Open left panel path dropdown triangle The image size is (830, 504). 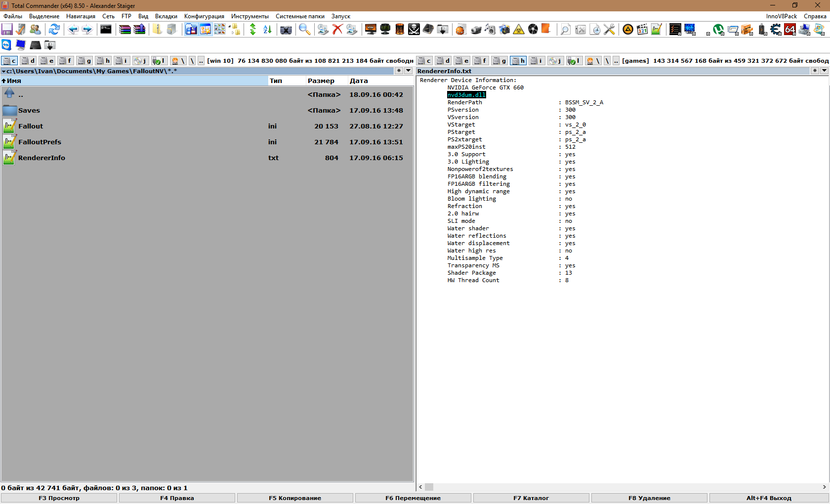[x=3, y=71]
